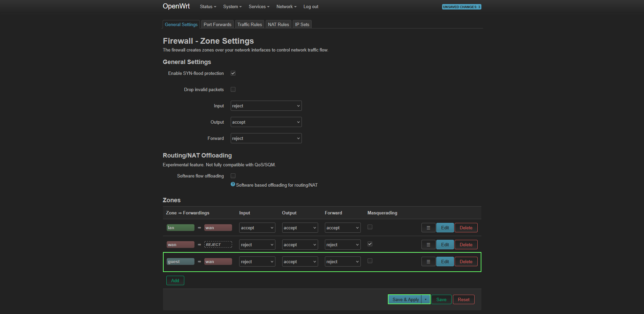
Task: Open Input dropdown for guest zone
Action: tap(257, 261)
